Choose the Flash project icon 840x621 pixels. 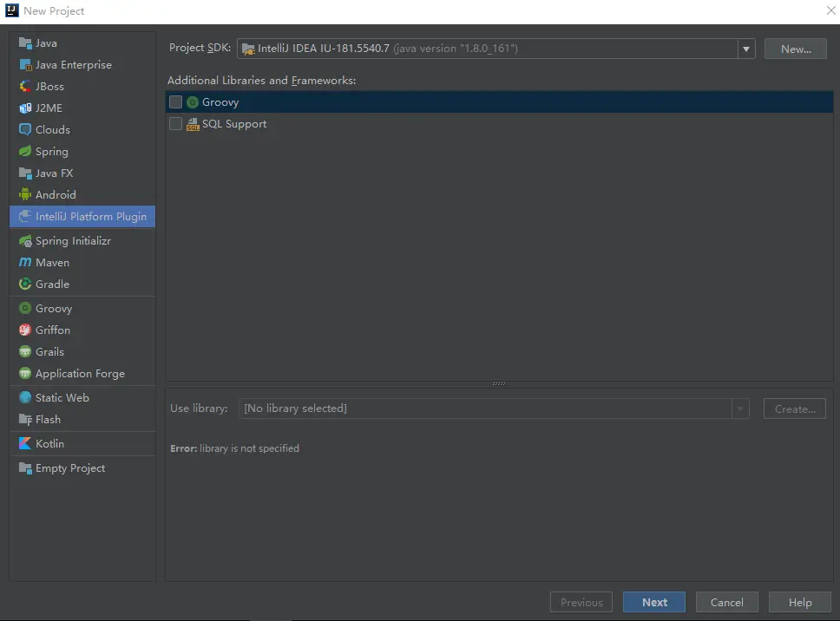[x=25, y=420]
